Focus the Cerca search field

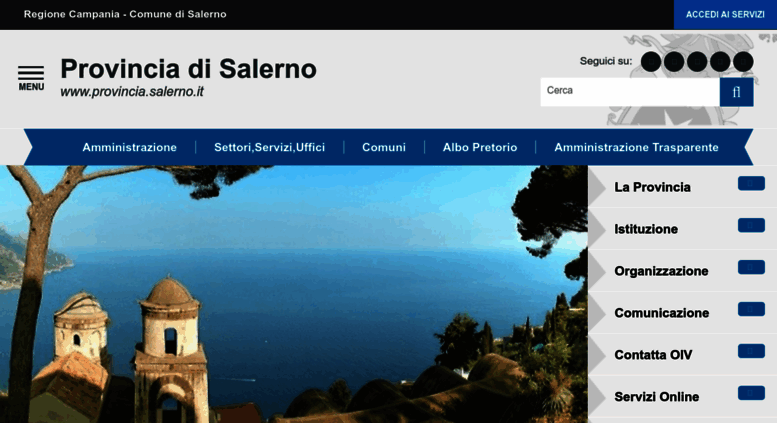coord(630,92)
